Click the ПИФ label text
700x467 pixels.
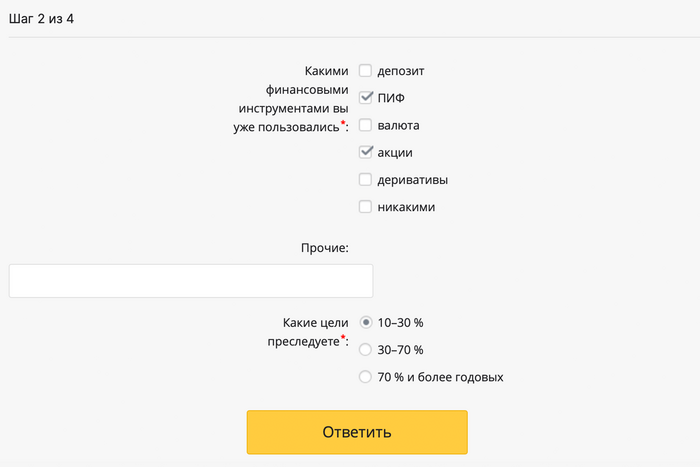point(391,98)
